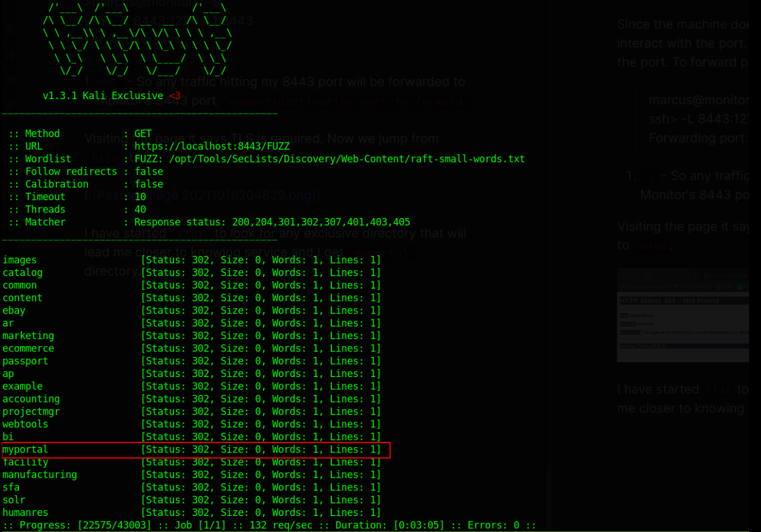Image resolution: width=761 pixels, height=532 pixels.
Task: Click the shield icon beside the address bar
Action: point(697,275)
